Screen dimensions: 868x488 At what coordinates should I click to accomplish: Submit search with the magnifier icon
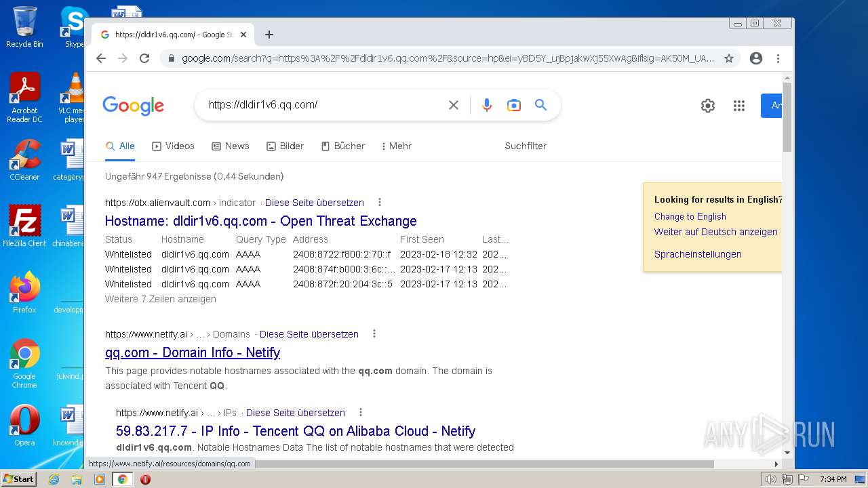coord(540,105)
